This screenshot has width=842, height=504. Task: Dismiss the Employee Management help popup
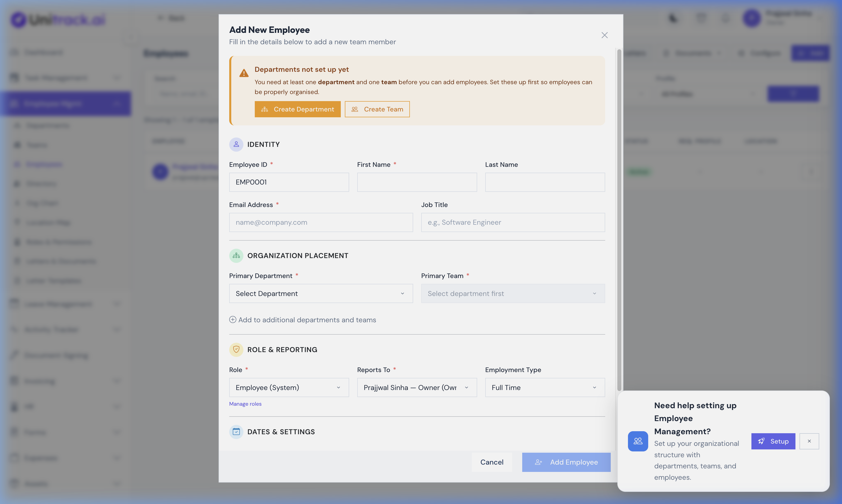click(809, 441)
